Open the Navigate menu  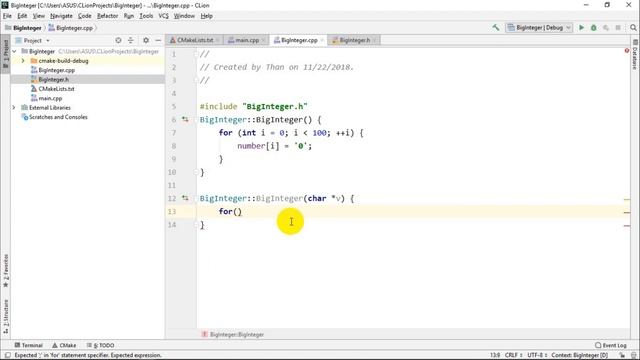tap(61, 16)
